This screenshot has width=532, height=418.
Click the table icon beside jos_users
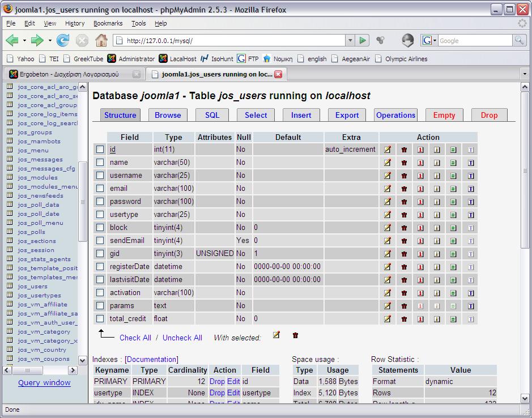click(10, 286)
